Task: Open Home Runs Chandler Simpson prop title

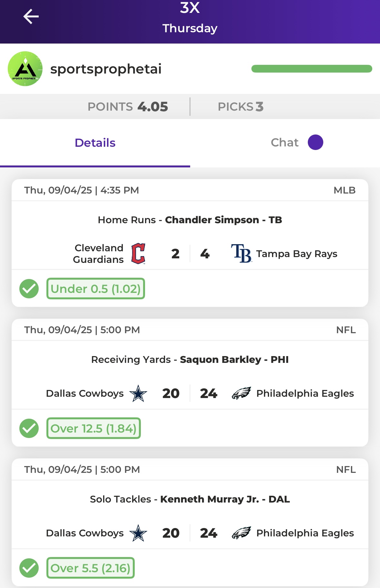Action: [190, 220]
